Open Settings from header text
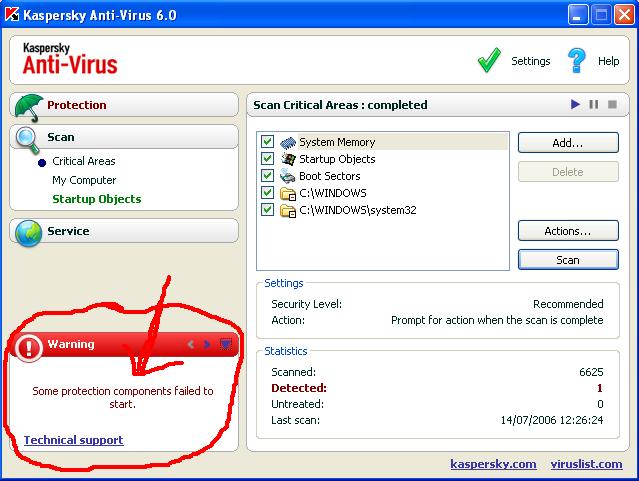 tap(531, 61)
